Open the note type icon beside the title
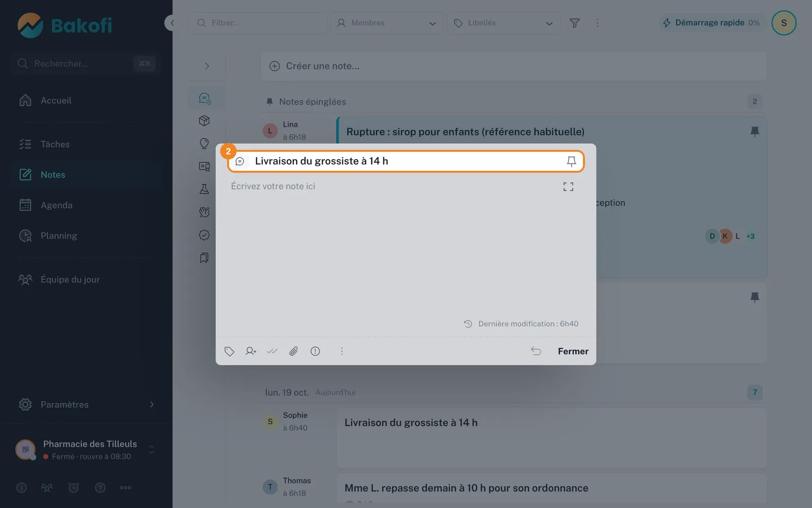812x508 pixels. click(240, 162)
